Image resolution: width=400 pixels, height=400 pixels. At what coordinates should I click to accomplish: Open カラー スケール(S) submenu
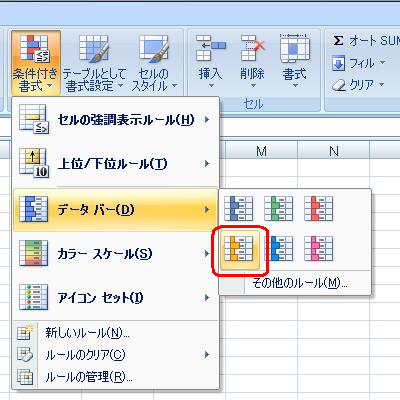116,254
